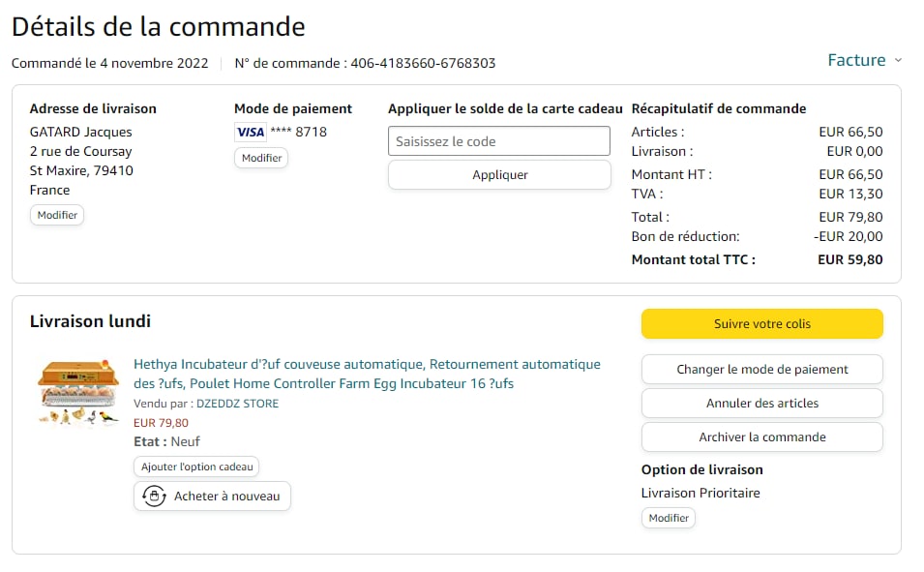Click the Montant total TTC amount

tap(849, 259)
